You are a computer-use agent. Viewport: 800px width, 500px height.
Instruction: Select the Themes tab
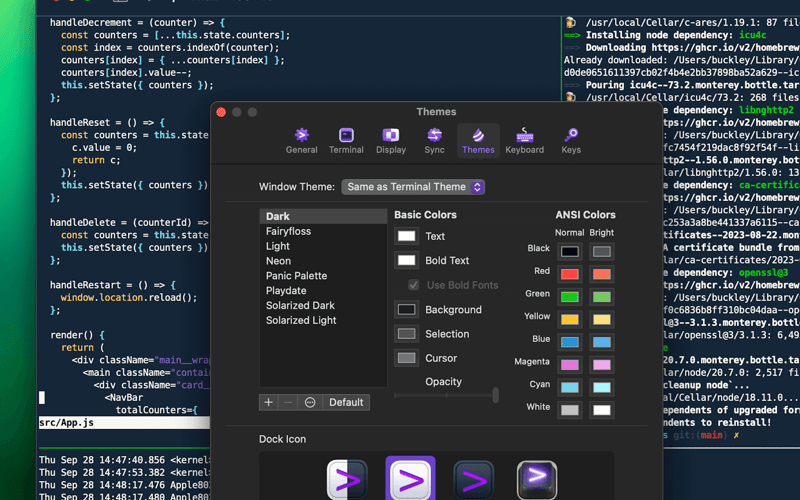(x=478, y=140)
